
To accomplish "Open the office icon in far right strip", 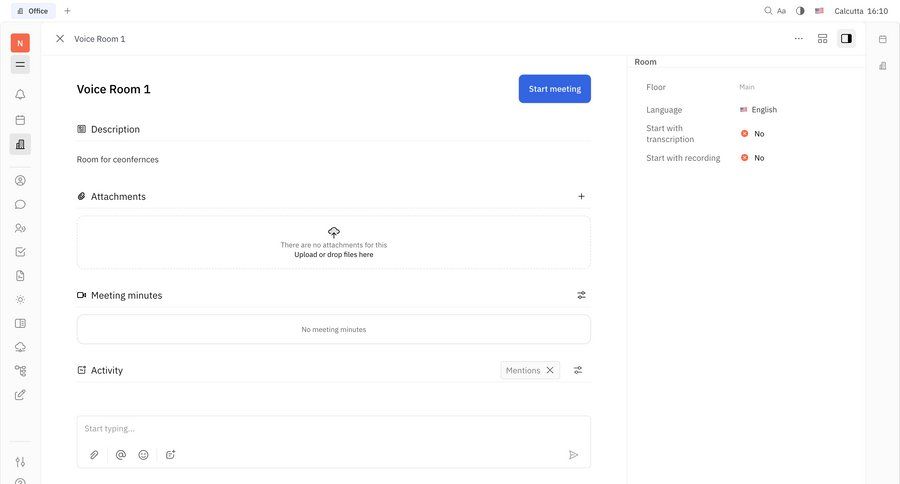I will (883, 66).
